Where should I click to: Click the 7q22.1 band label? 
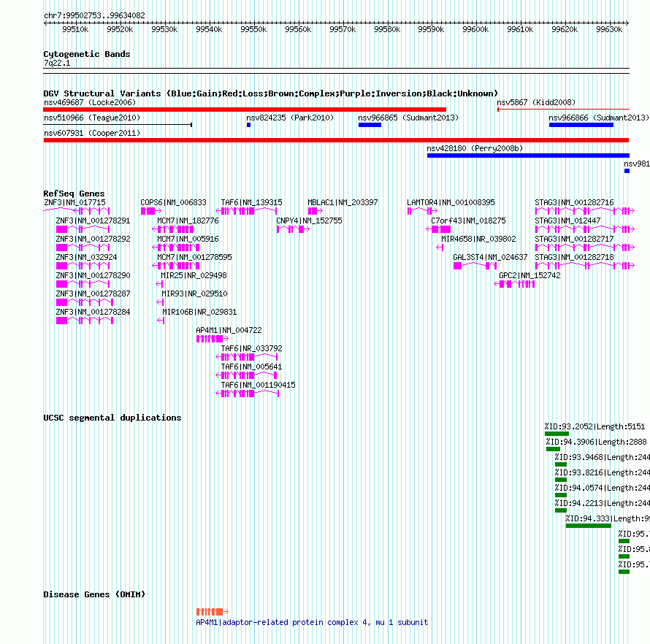click(57, 64)
